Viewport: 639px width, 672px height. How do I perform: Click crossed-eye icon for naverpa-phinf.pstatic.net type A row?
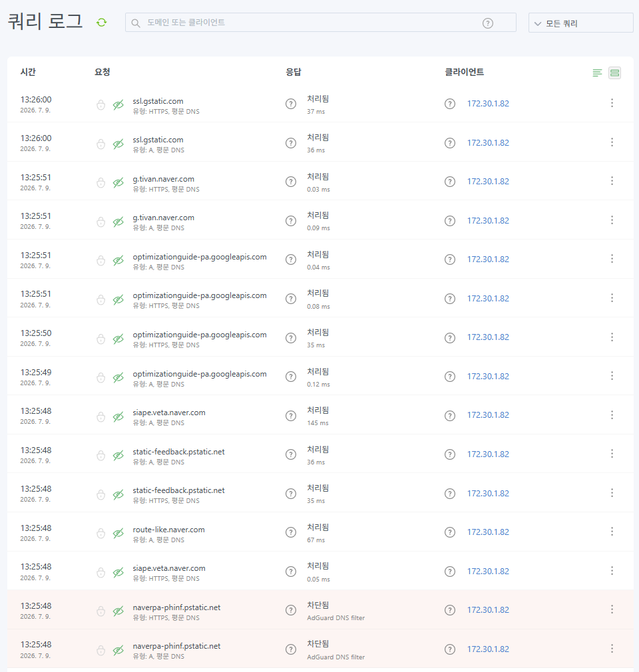pyautogui.click(x=118, y=651)
